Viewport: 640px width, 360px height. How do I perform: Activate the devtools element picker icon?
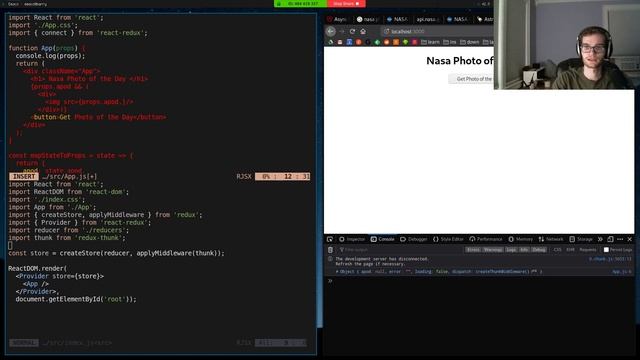point(330,239)
